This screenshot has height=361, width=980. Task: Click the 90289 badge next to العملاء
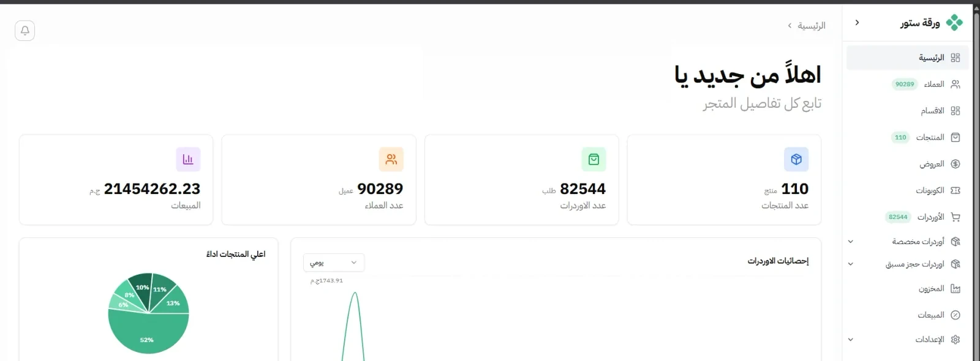905,84
